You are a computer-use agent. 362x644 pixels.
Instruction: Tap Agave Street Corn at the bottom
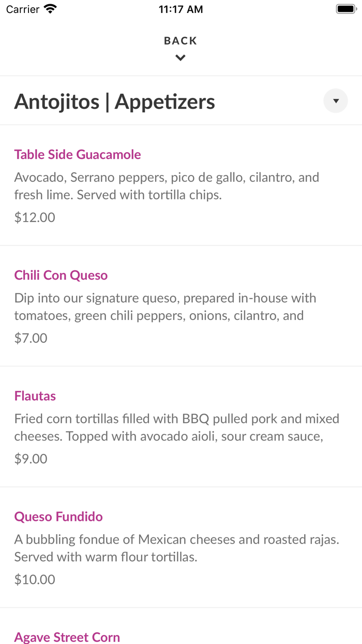pyautogui.click(x=67, y=637)
